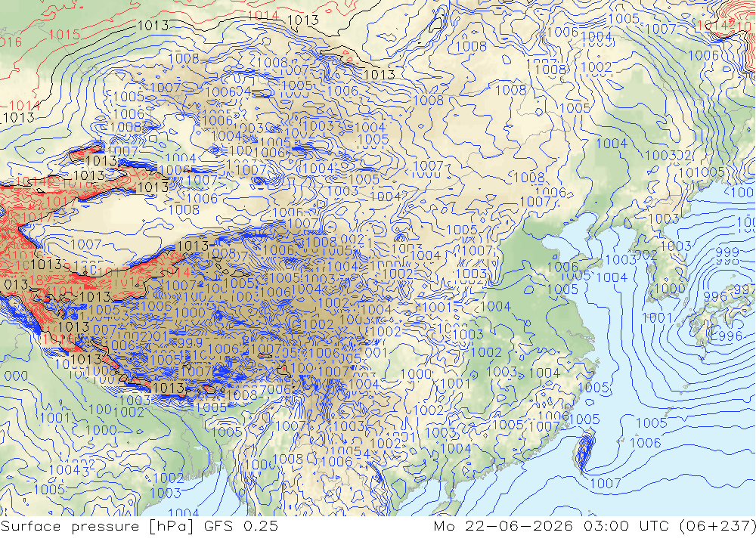This screenshot has height=554, width=756.
Task: Click the 1004 label at the bottom edge
Action: tap(184, 512)
